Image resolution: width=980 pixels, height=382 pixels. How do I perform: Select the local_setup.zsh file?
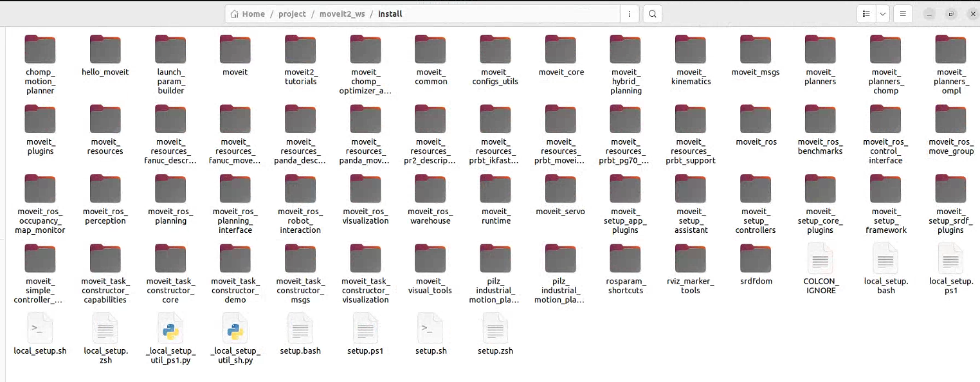(x=105, y=327)
